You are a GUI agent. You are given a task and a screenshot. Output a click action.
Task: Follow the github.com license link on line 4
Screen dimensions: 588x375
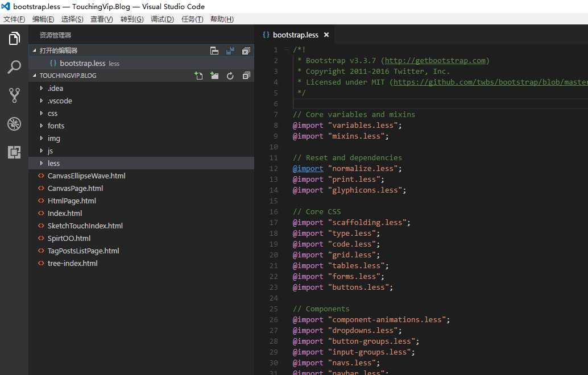(491, 82)
